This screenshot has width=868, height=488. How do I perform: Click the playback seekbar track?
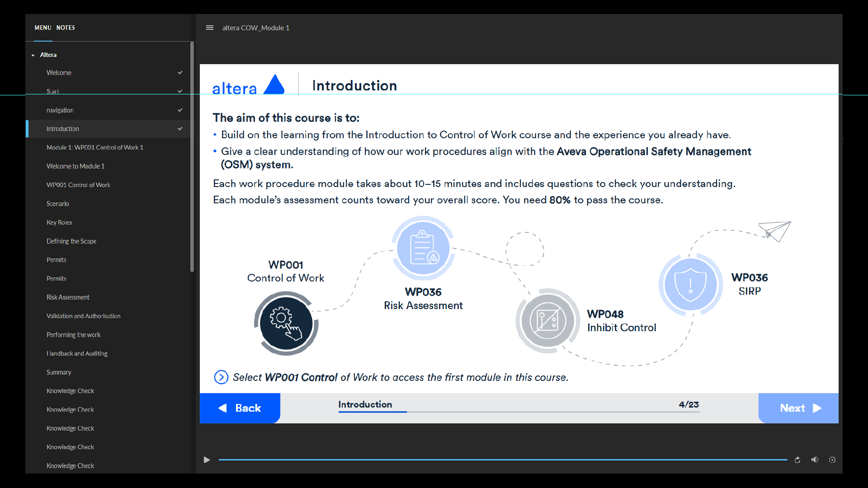[502, 460]
